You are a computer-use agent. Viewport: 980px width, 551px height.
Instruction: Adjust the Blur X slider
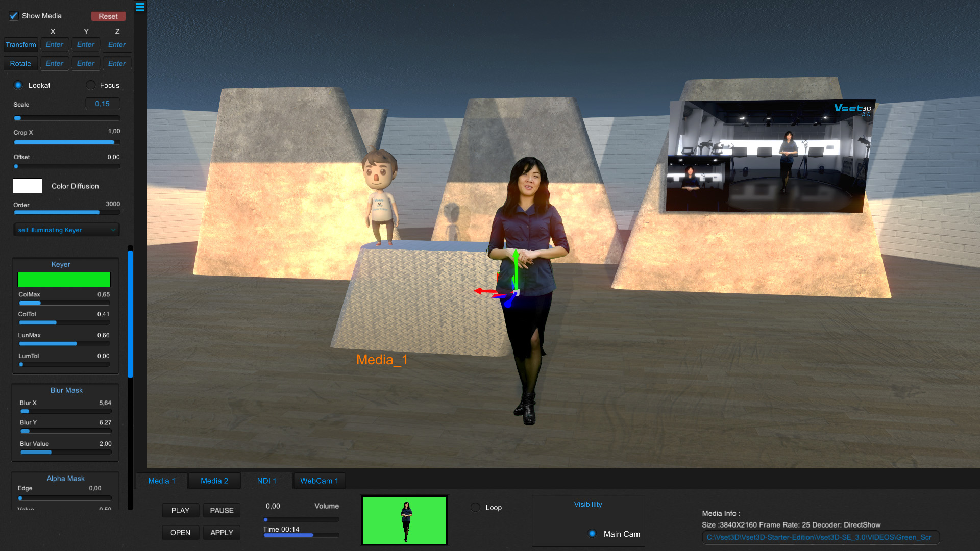click(x=66, y=411)
